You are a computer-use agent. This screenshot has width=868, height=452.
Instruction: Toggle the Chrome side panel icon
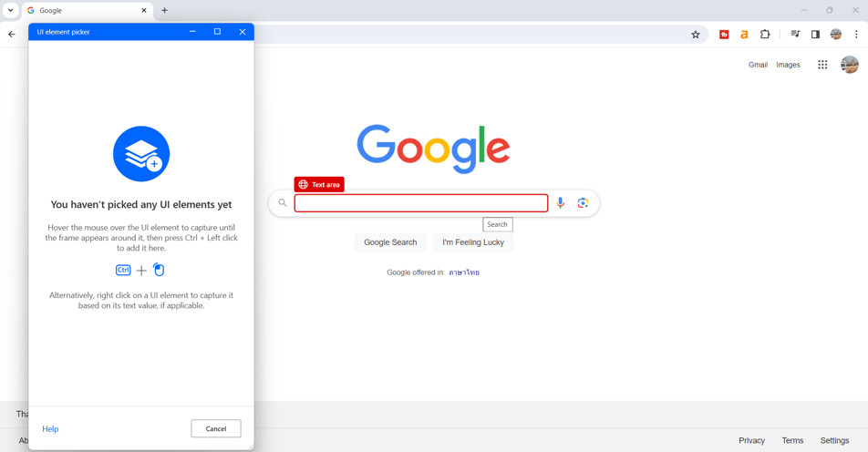pyautogui.click(x=815, y=35)
